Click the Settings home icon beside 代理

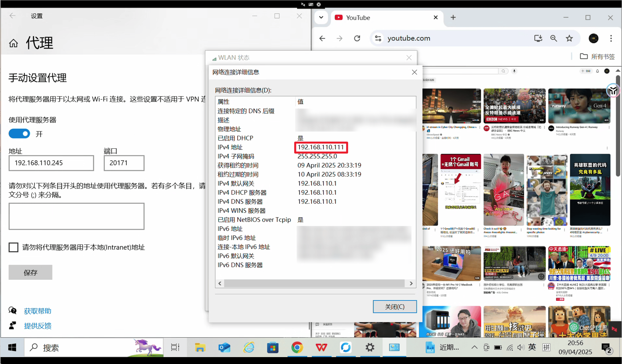coord(13,43)
